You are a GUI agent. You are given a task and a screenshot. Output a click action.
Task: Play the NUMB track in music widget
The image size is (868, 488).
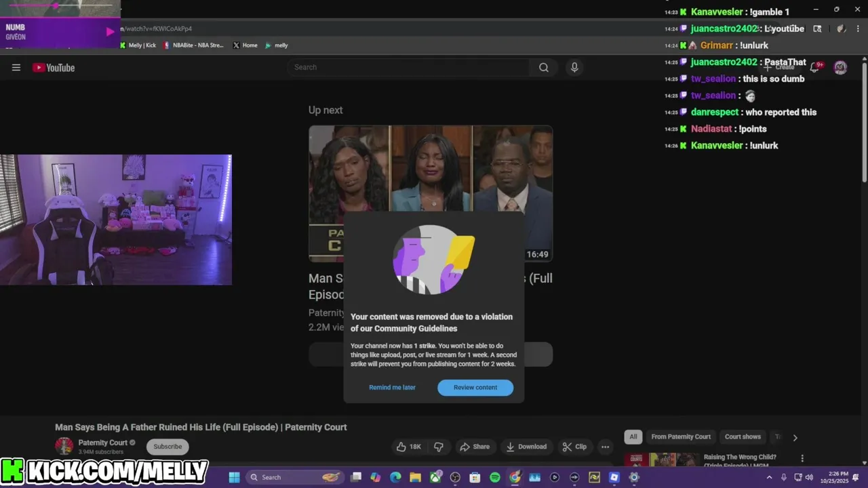(x=111, y=31)
